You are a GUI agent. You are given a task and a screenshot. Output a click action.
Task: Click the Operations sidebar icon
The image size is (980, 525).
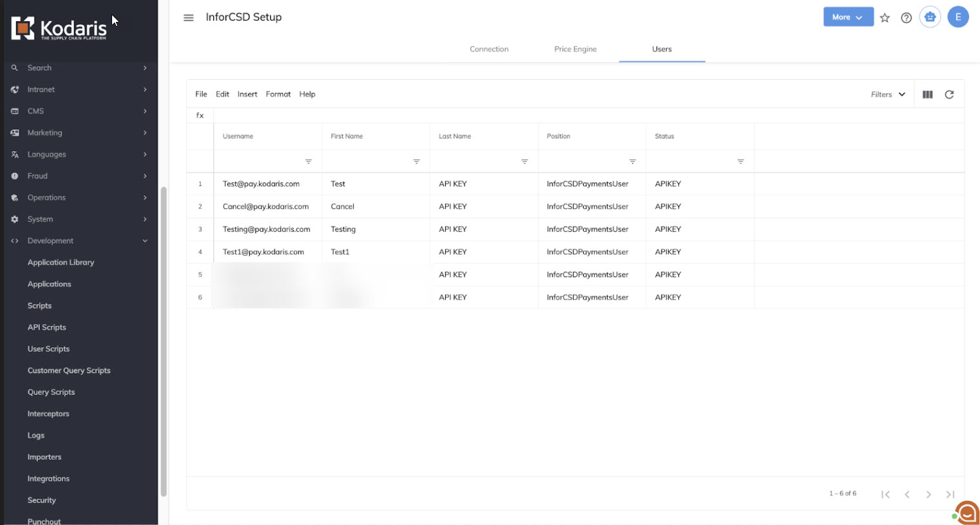pos(14,198)
